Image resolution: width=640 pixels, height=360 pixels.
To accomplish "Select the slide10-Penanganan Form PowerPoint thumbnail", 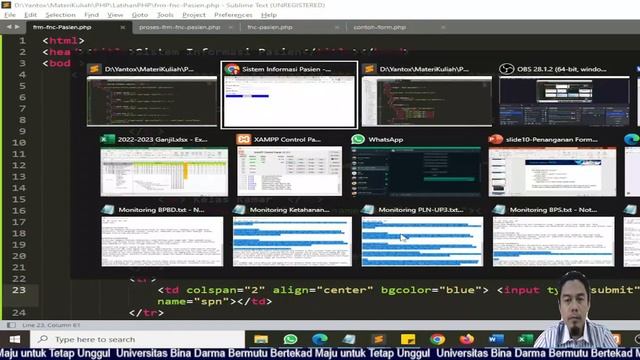I will click(552, 171).
